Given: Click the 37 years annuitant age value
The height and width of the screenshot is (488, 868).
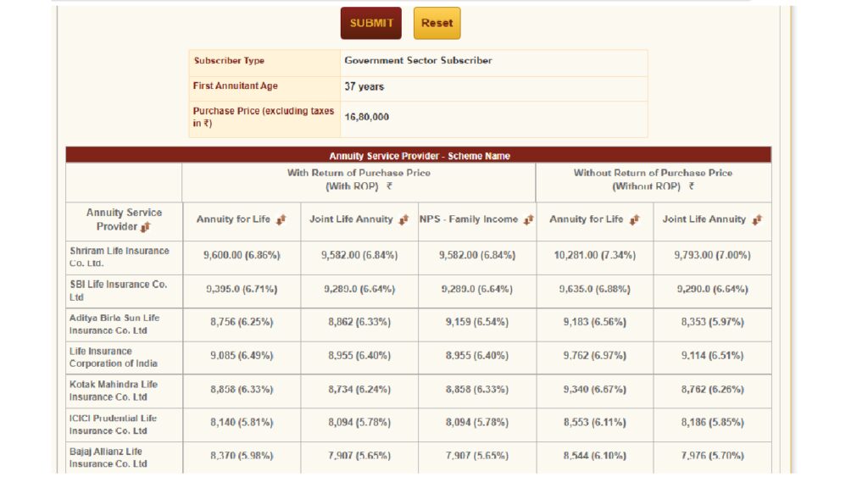Looking at the screenshot, I should click(364, 87).
